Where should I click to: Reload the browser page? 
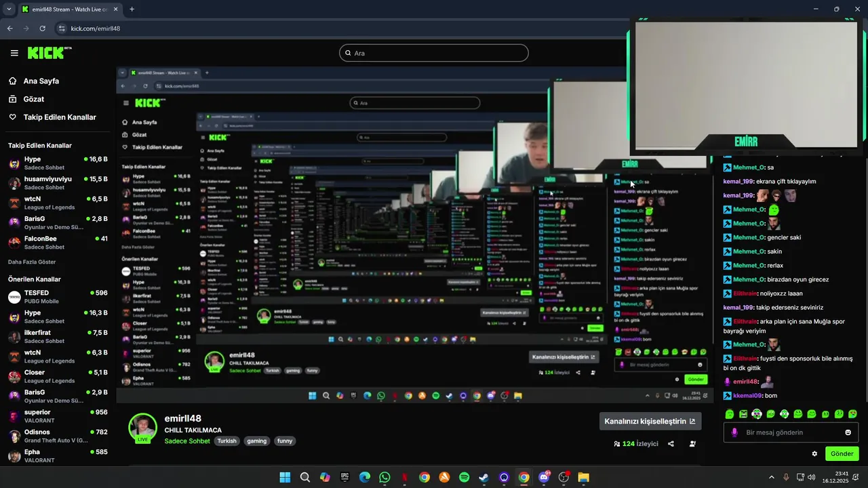click(43, 28)
